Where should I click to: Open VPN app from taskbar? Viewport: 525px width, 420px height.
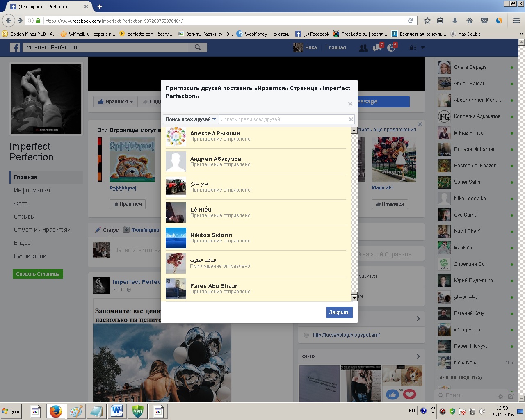click(x=138, y=411)
